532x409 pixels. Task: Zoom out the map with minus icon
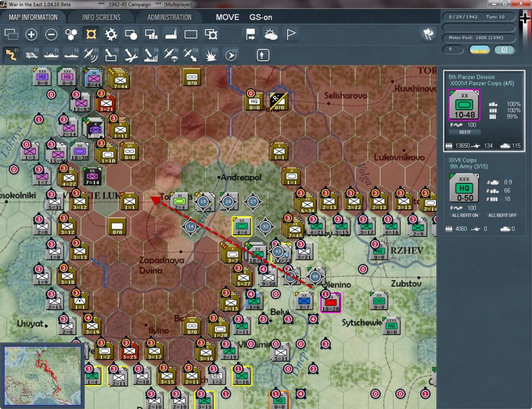coord(51,34)
